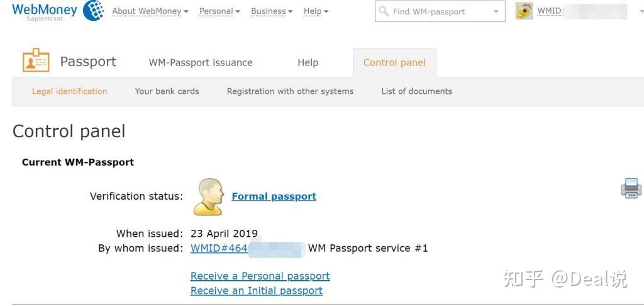The image size is (644, 306).
Task: Click the WMID account avatar icon
Action: [x=524, y=11]
